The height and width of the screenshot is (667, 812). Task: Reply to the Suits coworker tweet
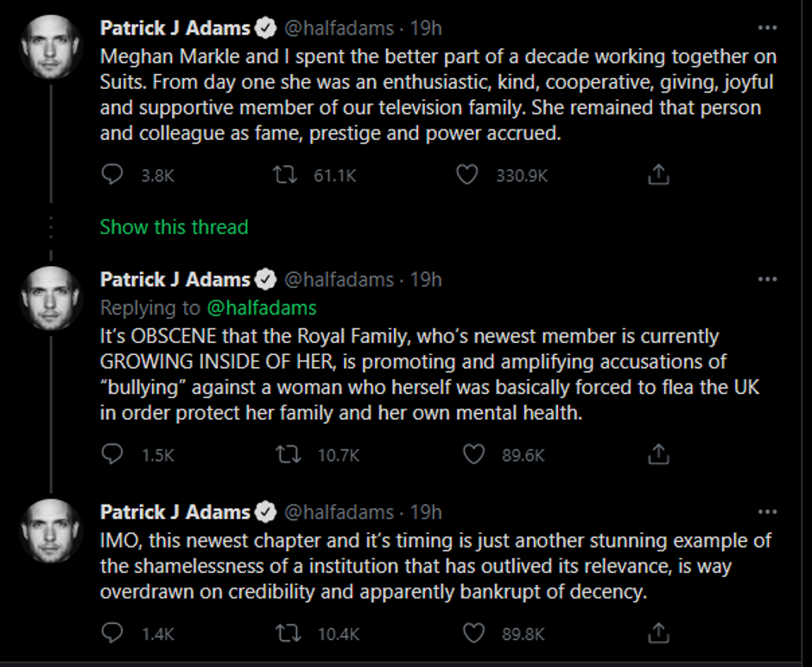[x=113, y=175]
